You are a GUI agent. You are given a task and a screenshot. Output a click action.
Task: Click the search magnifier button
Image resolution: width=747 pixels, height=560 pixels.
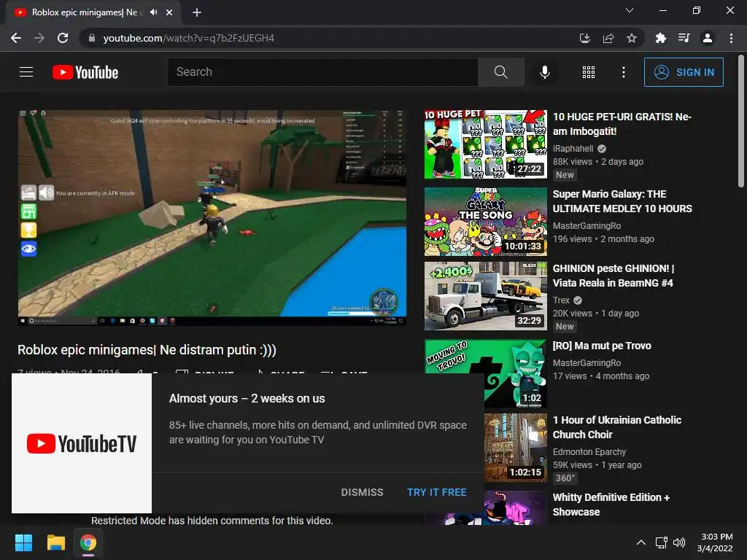pyautogui.click(x=500, y=72)
